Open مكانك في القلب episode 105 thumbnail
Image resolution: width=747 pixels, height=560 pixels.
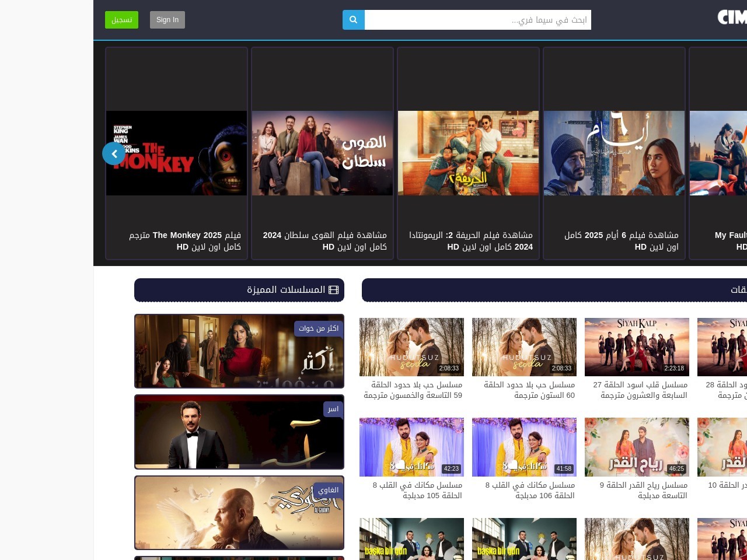coord(411,447)
